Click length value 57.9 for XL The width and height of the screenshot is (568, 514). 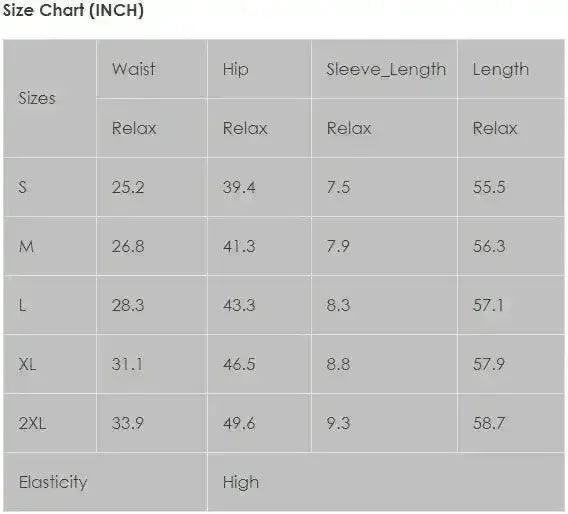coord(489,364)
